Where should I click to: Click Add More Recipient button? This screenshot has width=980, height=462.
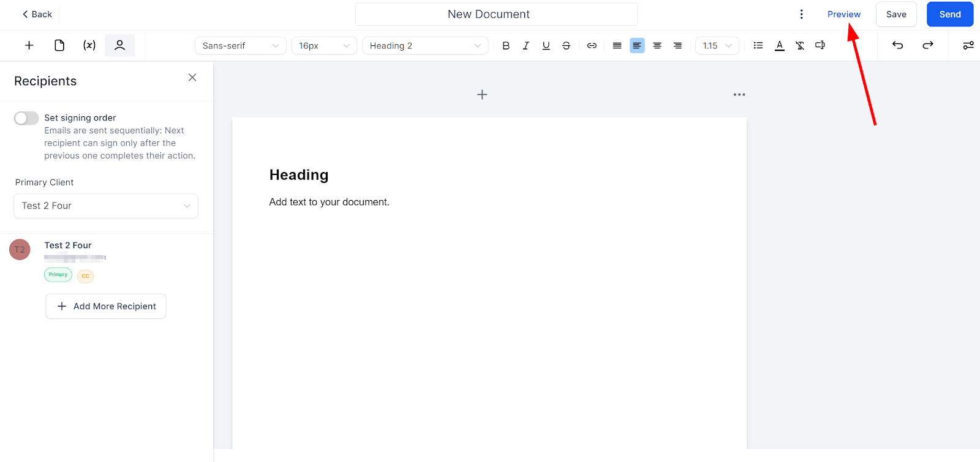click(106, 306)
